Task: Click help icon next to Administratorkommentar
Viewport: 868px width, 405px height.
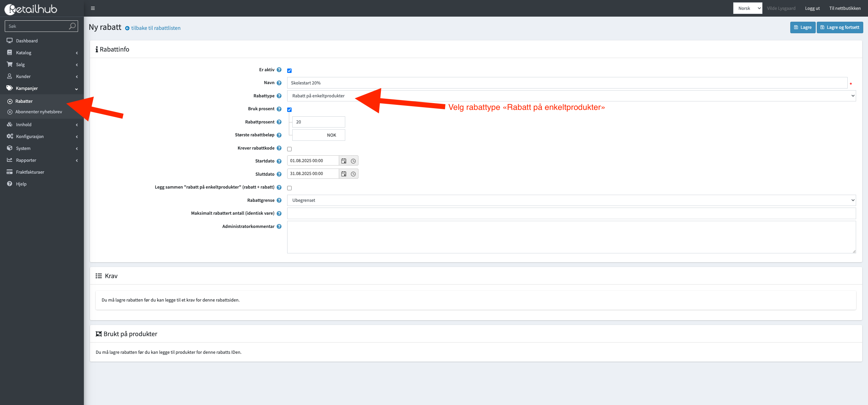Action: 279,227
